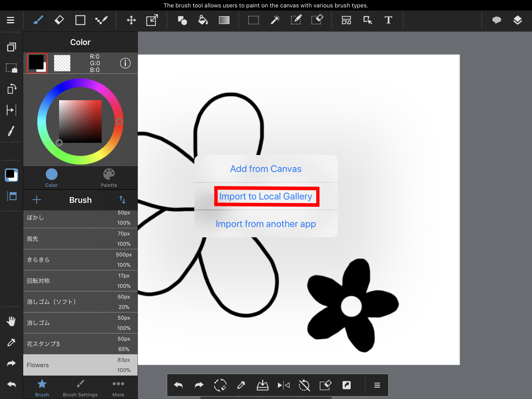
Task: Switch to the Brush Settings tab
Action: click(80, 388)
